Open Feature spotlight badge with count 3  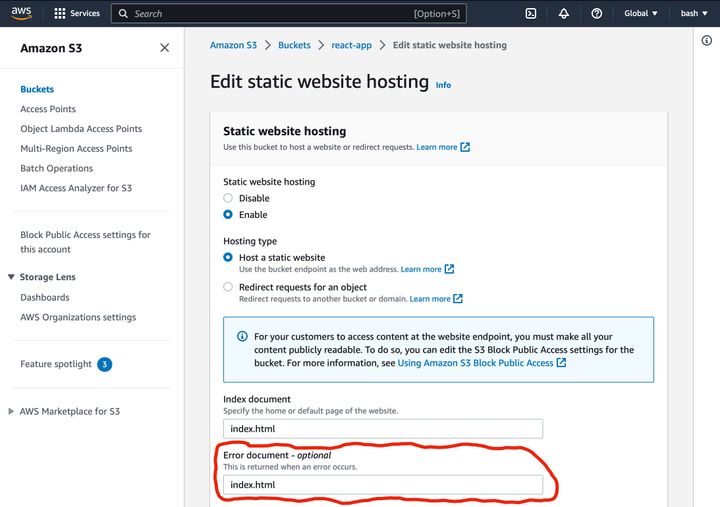(x=104, y=364)
